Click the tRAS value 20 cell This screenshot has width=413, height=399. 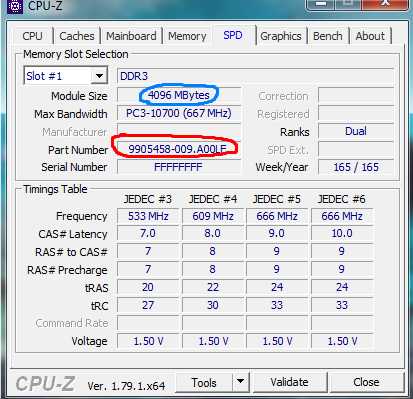[x=148, y=287]
